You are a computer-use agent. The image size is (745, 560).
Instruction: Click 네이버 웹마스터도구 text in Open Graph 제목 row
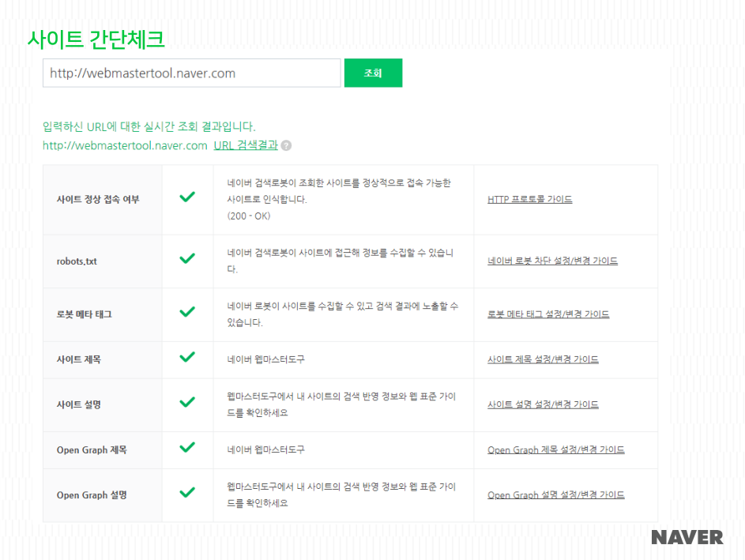[265, 449]
